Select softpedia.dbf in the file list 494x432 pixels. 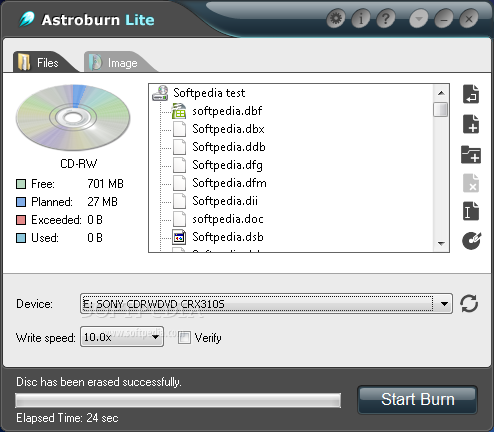coord(227,111)
